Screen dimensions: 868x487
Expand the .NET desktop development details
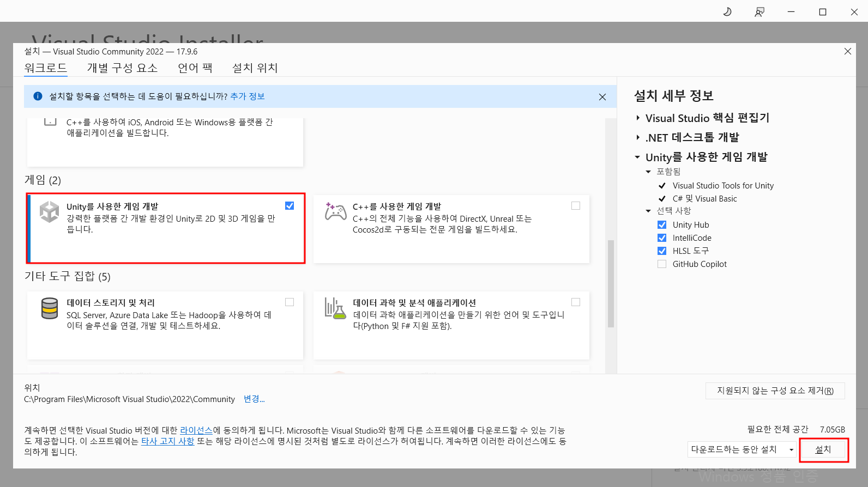click(638, 137)
